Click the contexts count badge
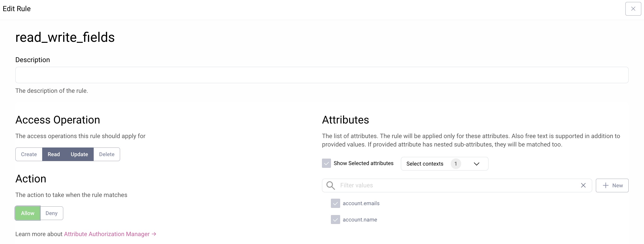The height and width of the screenshot is (244, 644). coord(455,164)
